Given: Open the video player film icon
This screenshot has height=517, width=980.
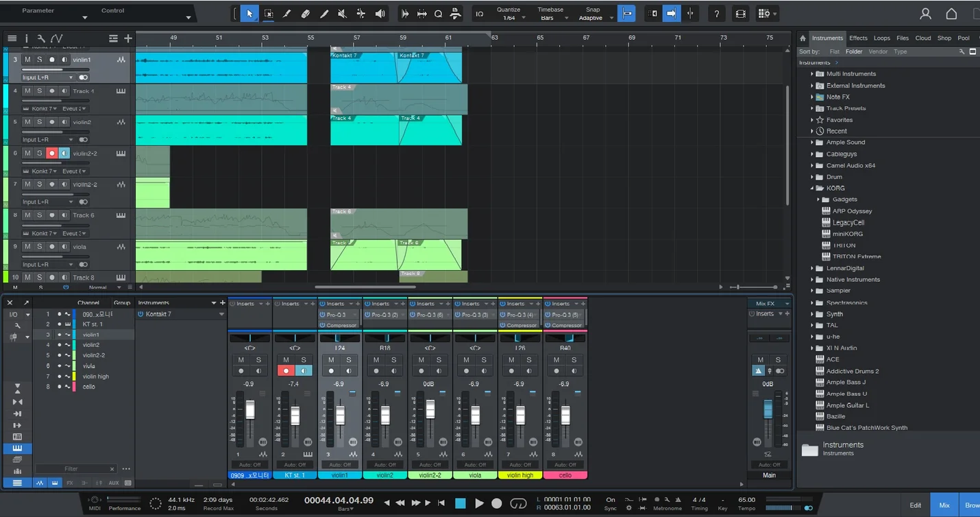Looking at the screenshot, I should (740, 14).
